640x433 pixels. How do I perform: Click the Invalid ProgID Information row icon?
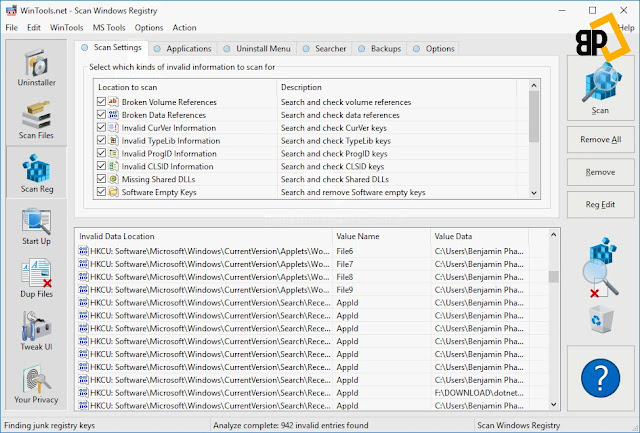[113, 153]
